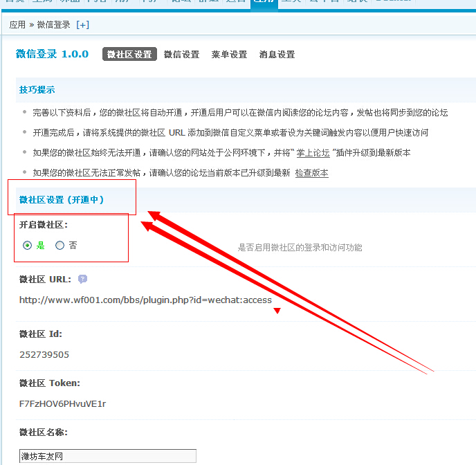The width and height of the screenshot is (476, 465).
Task: Click the Token value F7FzHOV6PHvuVE1r
Action: click(62, 403)
